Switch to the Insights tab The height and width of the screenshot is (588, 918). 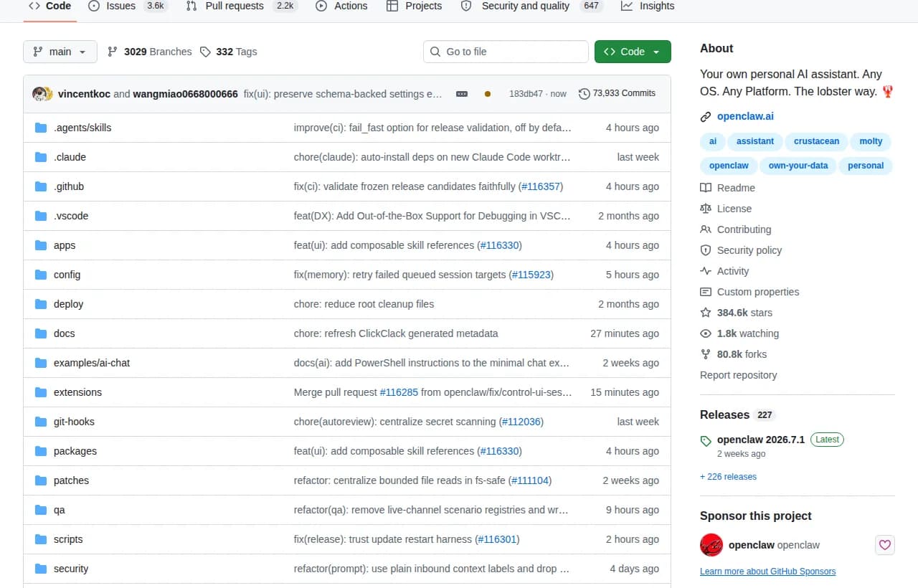pyautogui.click(x=648, y=6)
